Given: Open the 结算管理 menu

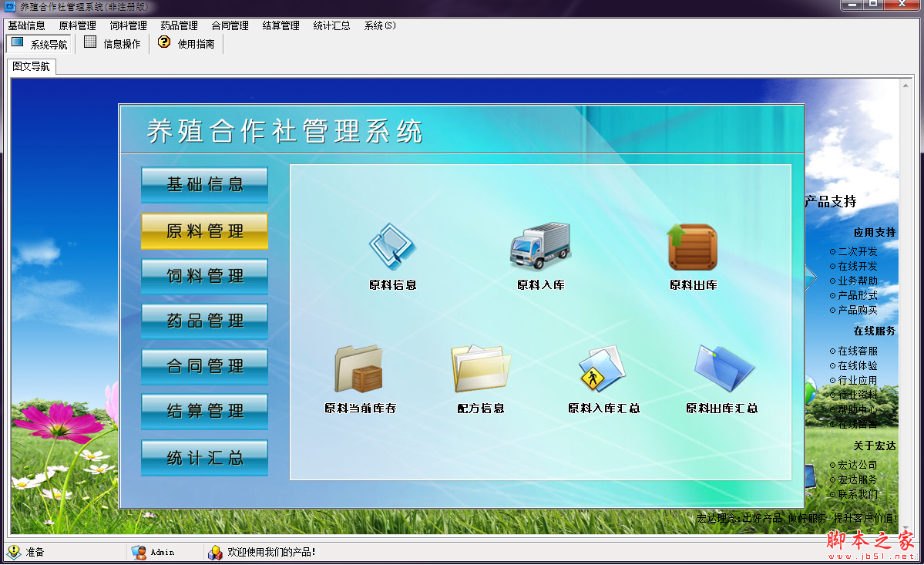Looking at the screenshot, I should click(x=281, y=26).
